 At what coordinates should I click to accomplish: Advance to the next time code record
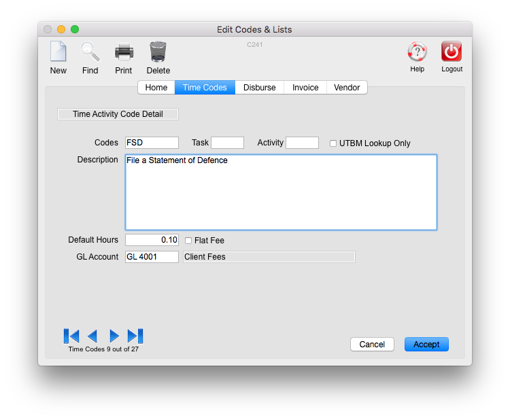(114, 336)
